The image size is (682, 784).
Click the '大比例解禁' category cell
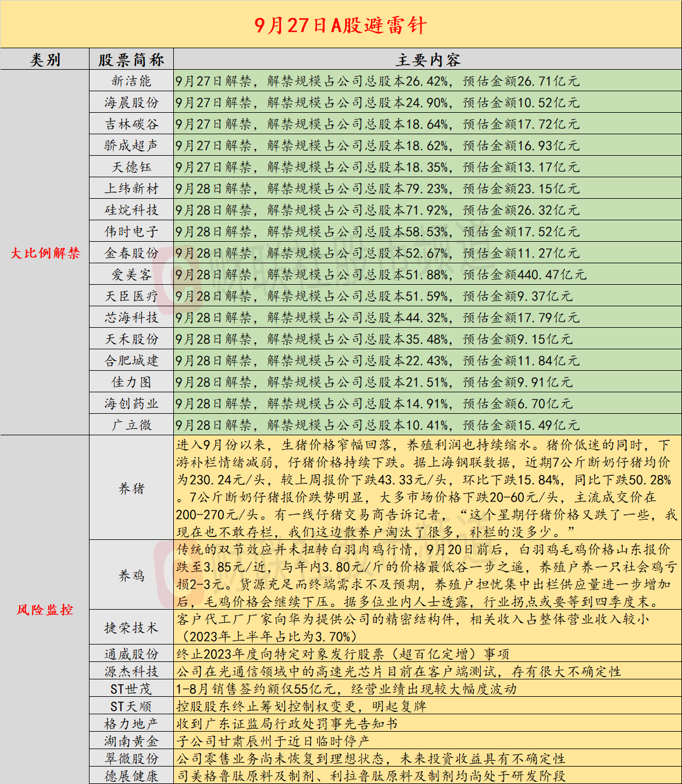45,253
